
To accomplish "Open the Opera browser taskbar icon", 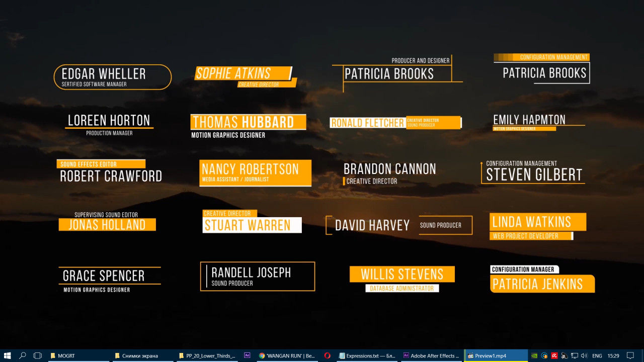I will click(x=327, y=355).
